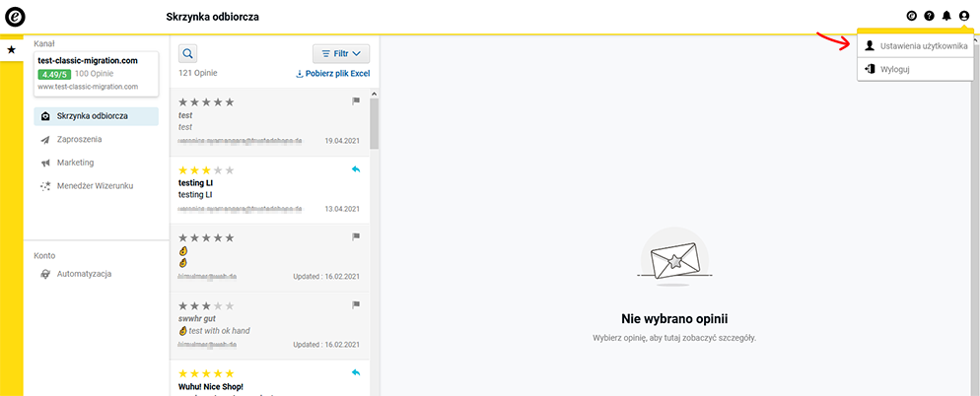Click the Skrzynka odbiorcza inbox icon

coord(45,117)
